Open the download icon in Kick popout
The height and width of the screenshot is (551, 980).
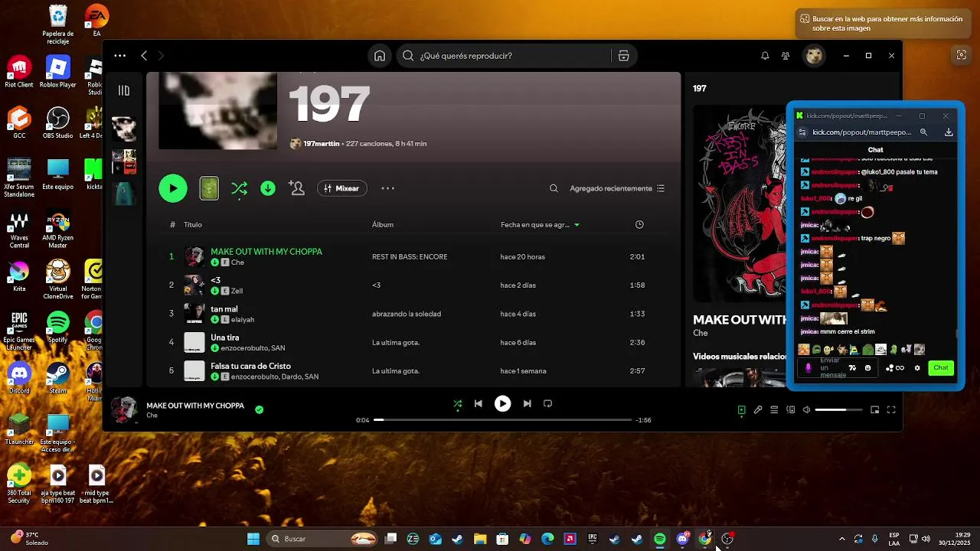pos(949,132)
